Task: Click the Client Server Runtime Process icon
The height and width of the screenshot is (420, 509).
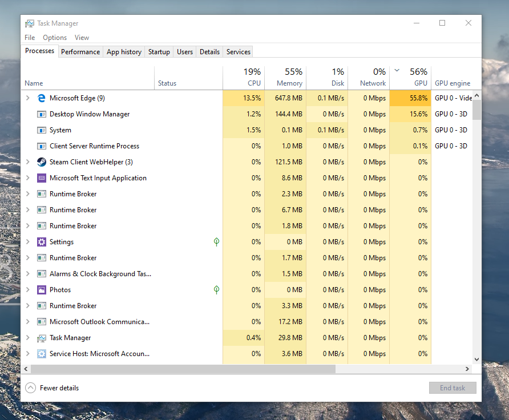Action: pyautogui.click(x=42, y=146)
